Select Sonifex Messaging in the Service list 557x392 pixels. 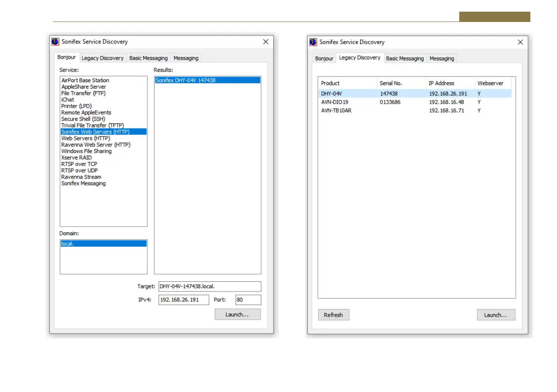point(83,184)
